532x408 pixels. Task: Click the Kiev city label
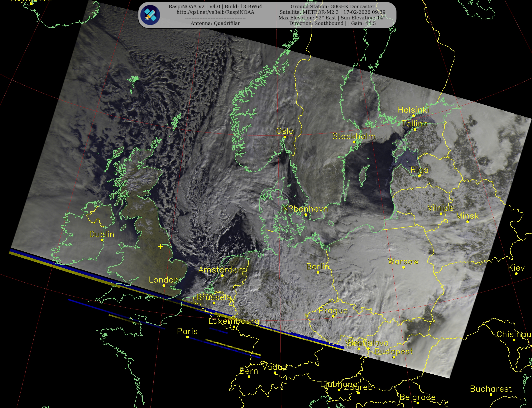[x=516, y=268]
